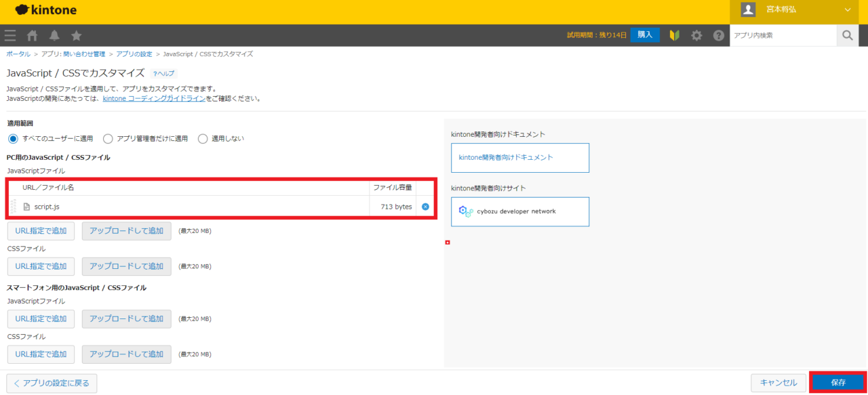Screen dimensions: 868x395
Task: Open the hamburger menu
Action: pyautogui.click(x=10, y=35)
